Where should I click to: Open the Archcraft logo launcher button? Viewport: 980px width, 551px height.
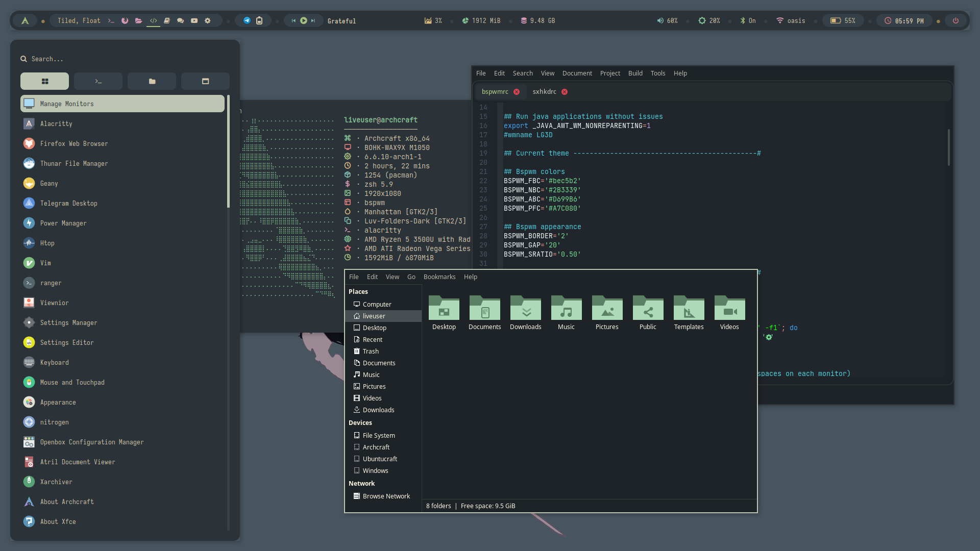[x=24, y=21]
